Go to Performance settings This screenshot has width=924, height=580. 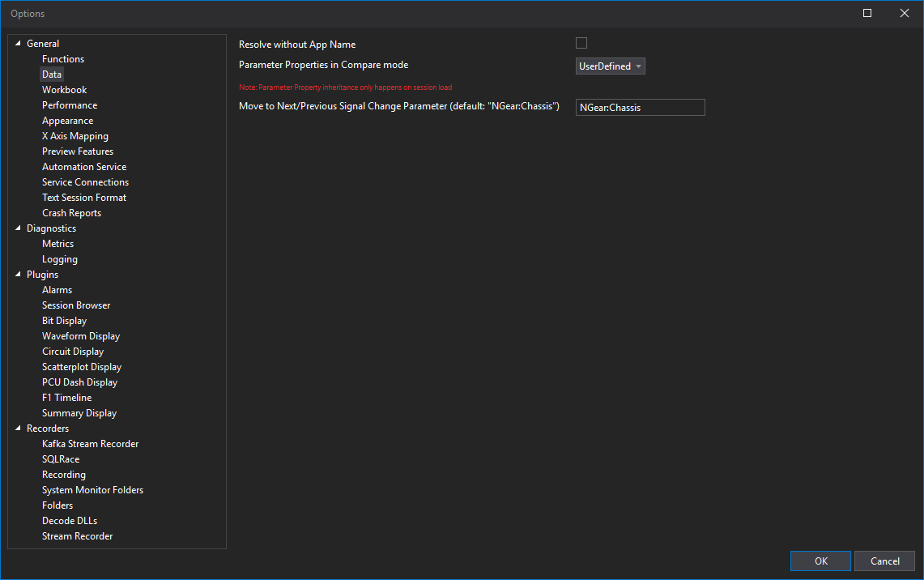pyautogui.click(x=70, y=105)
